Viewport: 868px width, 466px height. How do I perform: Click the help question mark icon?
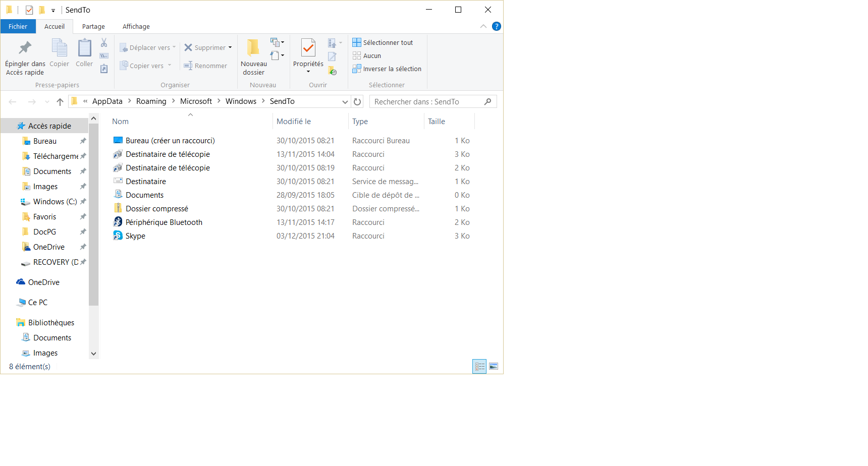click(x=497, y=26)
